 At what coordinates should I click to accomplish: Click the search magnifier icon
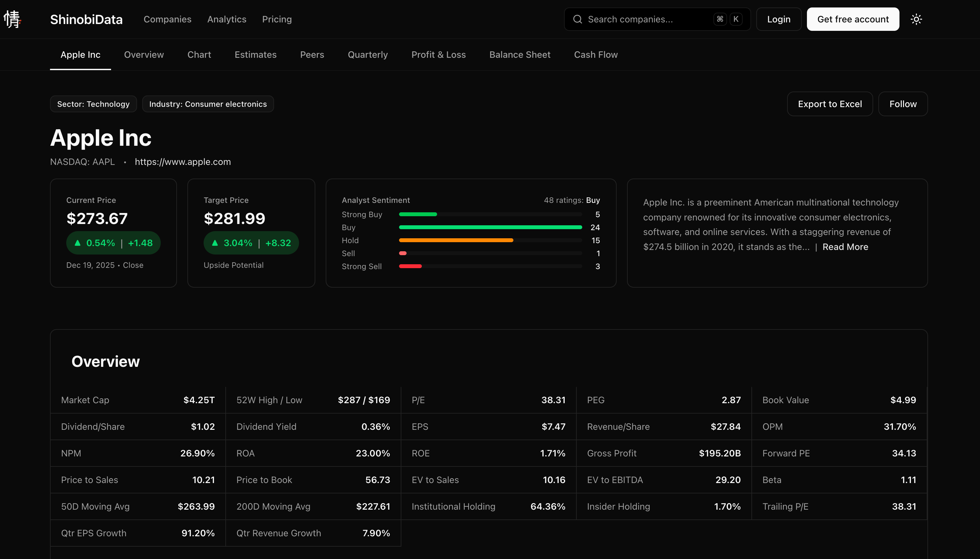pos(577,19)
